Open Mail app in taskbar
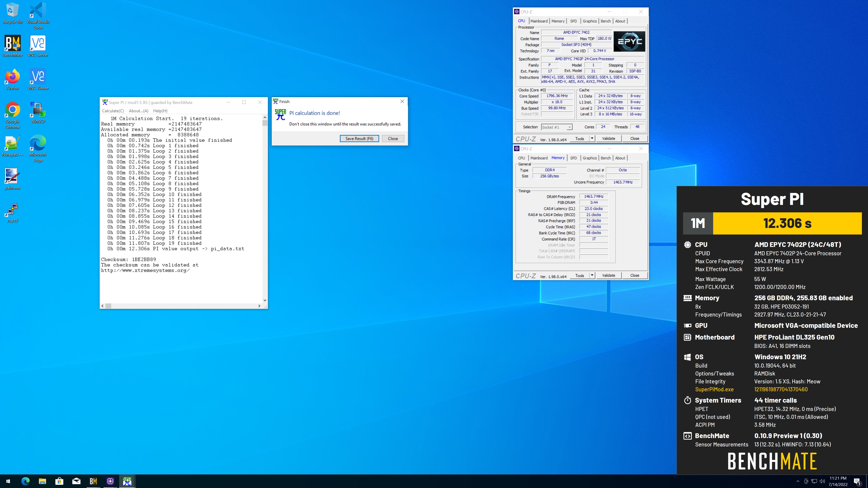868x488 pixels. [x=76, y=481]
